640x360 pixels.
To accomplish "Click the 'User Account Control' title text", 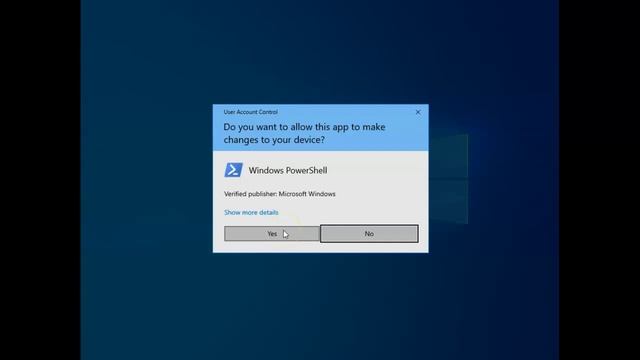I will point(251,112).
